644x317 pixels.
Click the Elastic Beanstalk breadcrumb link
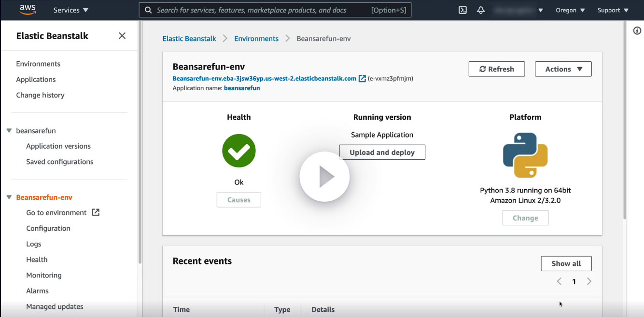click(189, 39)
